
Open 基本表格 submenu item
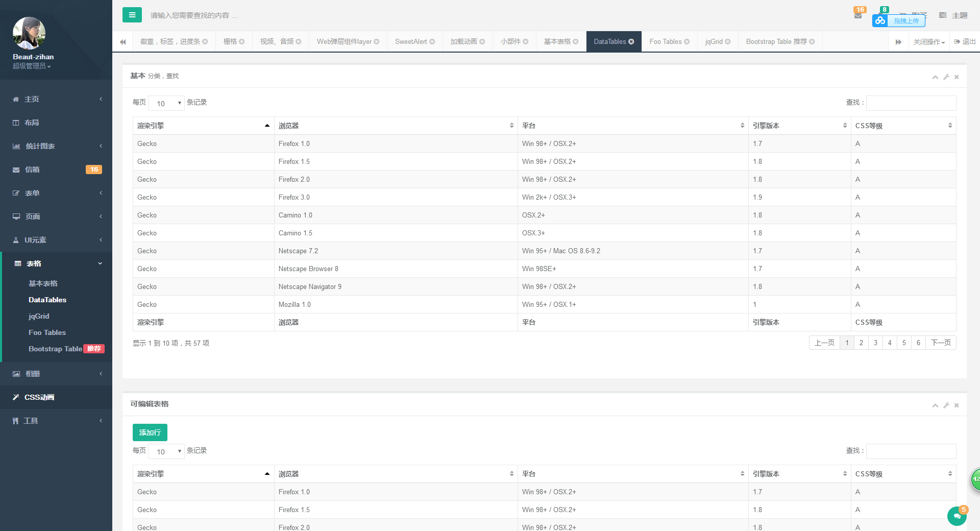(x=43, y=283)
